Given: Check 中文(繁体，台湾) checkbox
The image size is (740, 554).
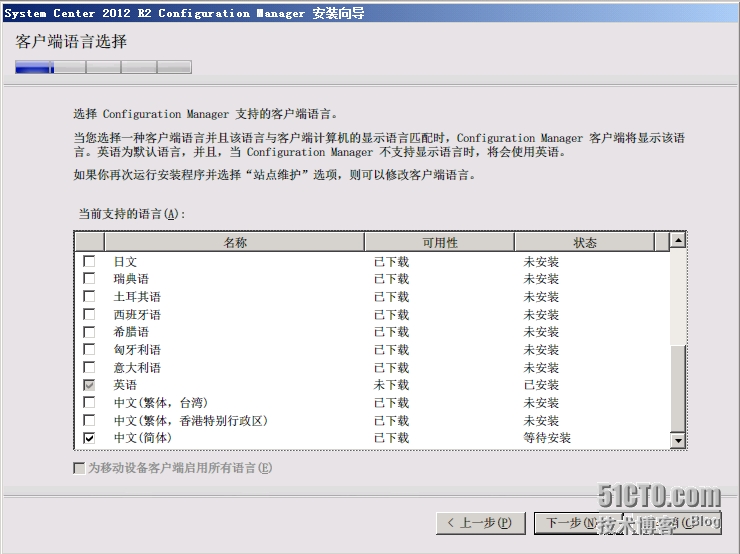Looking at the screenshot, I should pyautogui.click(x=89, y=403).
